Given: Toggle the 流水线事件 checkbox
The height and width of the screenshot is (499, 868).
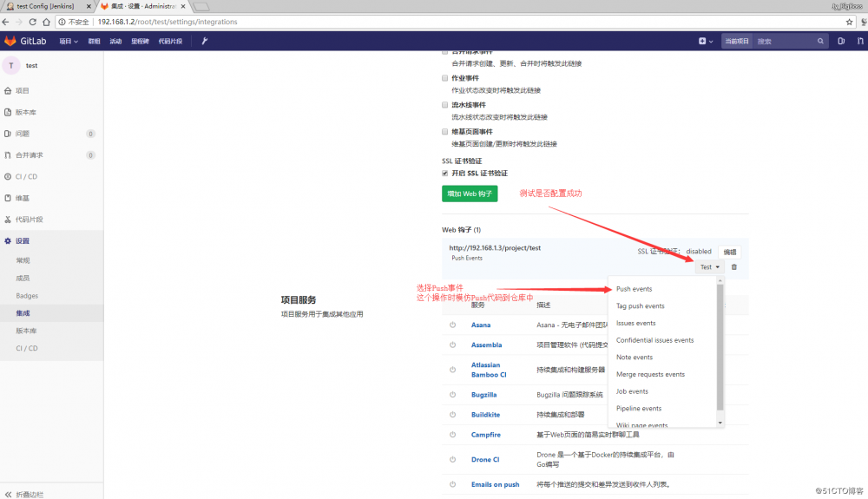Looking at the screenshot, I should click(x=445, y=104).
